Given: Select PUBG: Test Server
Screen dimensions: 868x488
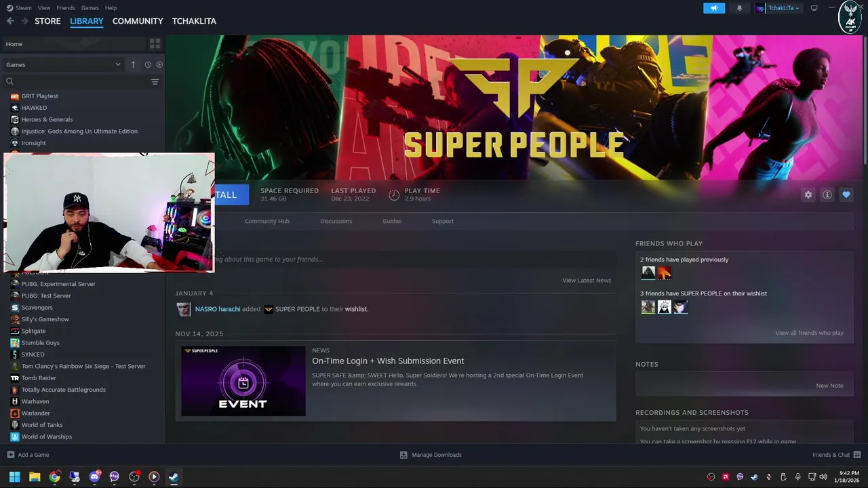Looking at the screenshot, I should (46, 296).
